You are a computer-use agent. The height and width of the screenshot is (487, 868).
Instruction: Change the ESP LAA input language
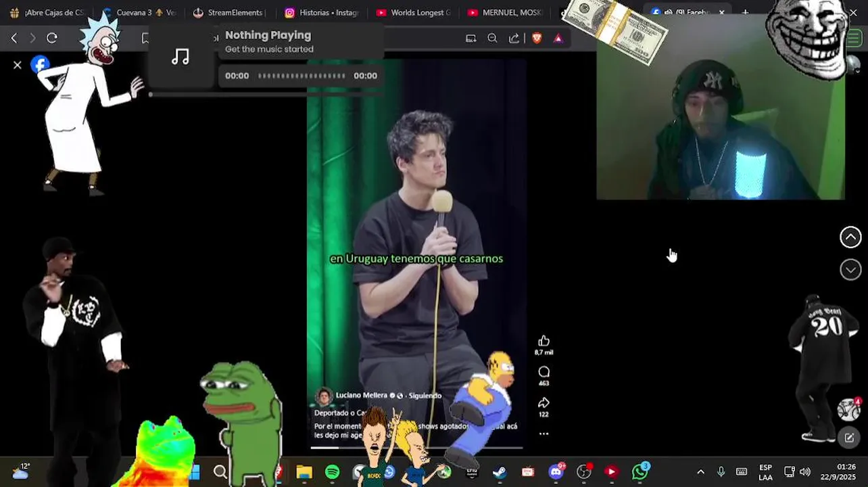click(x=765, y=472)
